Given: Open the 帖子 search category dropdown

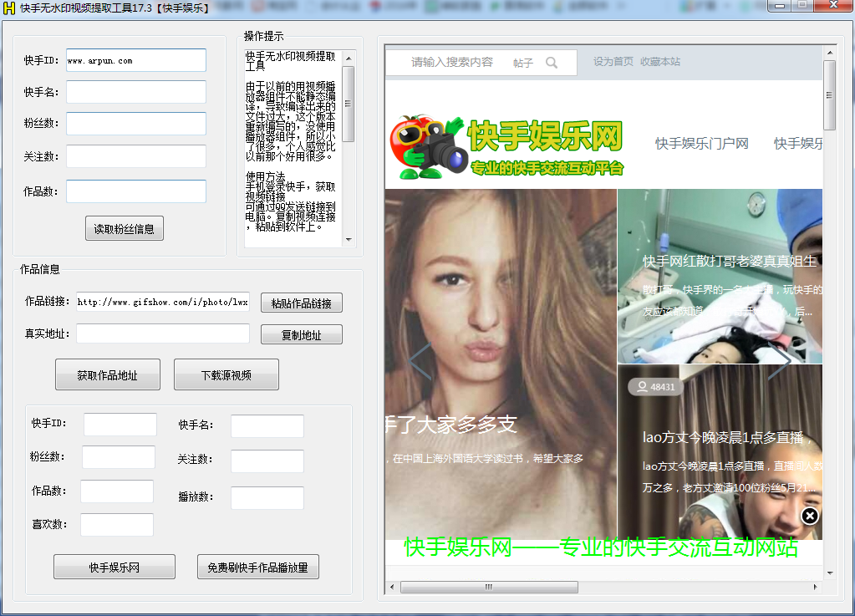Looking at the screenshot, I should [x=522, y=62].
